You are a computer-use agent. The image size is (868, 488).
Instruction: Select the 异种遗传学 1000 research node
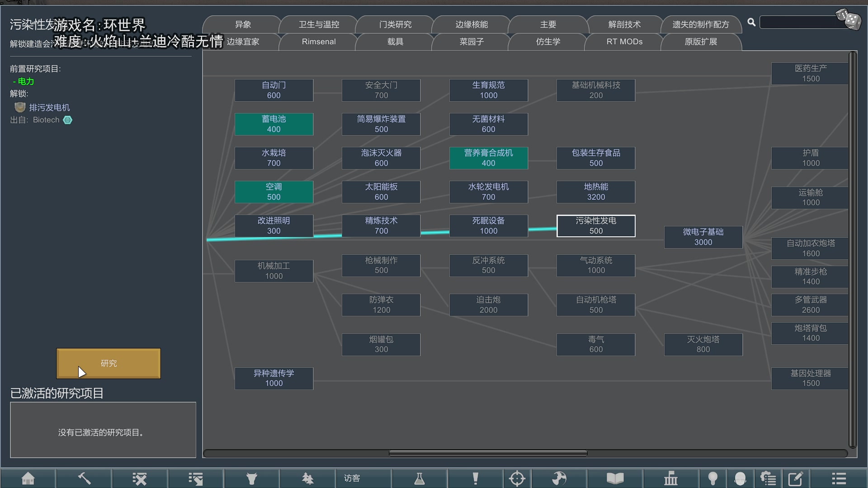[x=274, y=379]
